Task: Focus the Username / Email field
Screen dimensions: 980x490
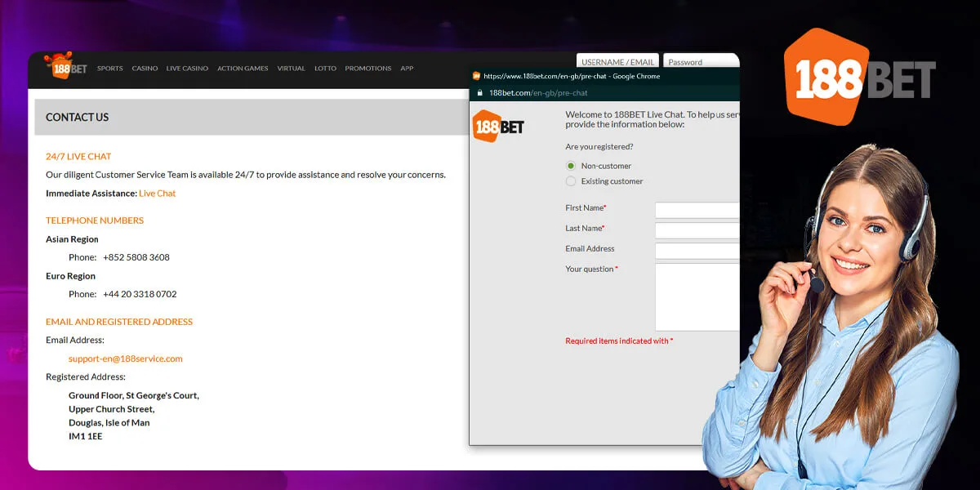Action: pos(618,61)
